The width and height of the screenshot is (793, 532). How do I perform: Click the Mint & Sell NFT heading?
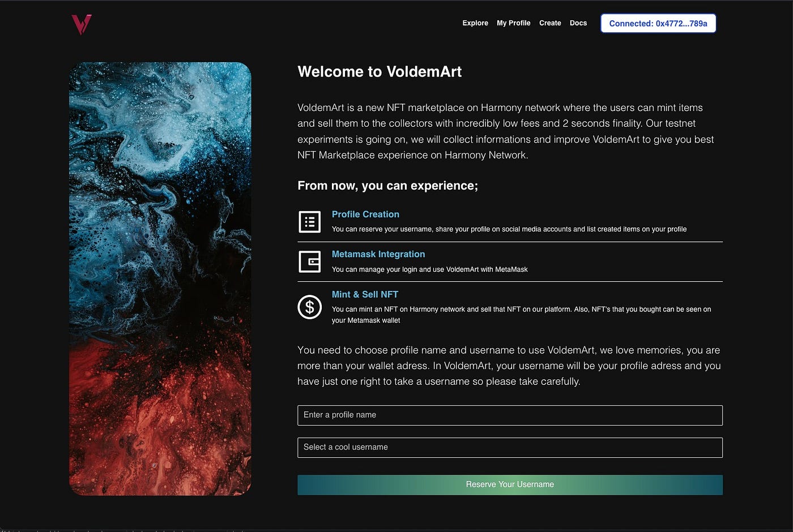click(x=365, y=295)
